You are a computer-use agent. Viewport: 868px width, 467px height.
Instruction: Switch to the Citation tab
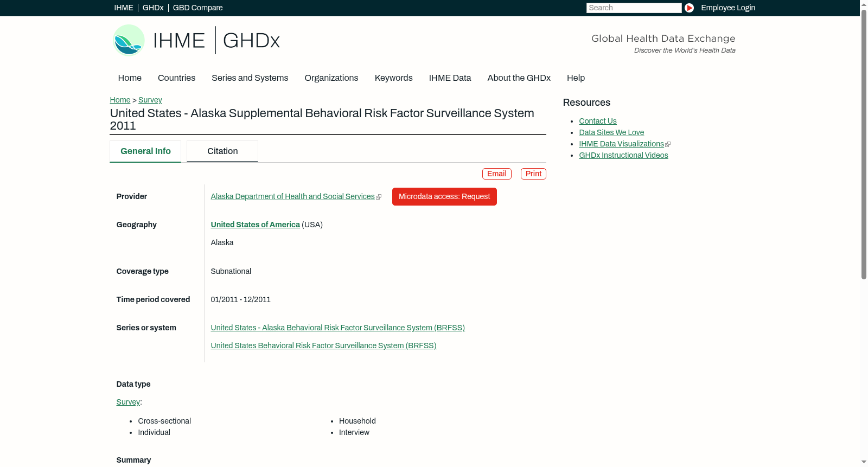tap(222, 151)
